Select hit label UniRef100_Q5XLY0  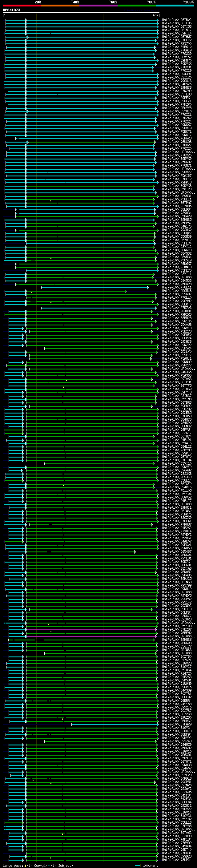pos(177,352)
